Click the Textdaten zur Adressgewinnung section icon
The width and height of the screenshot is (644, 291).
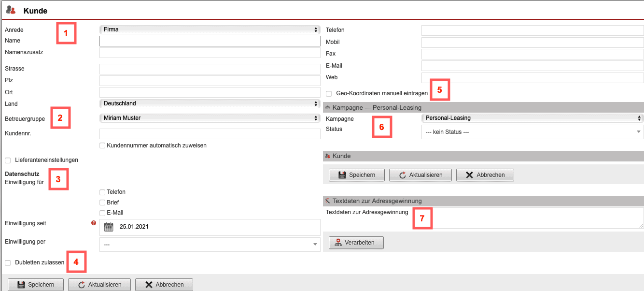tap(328, 201)
